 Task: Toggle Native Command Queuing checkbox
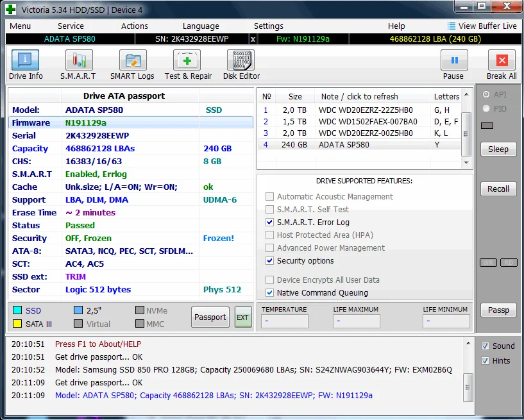(x=269, y=292)
